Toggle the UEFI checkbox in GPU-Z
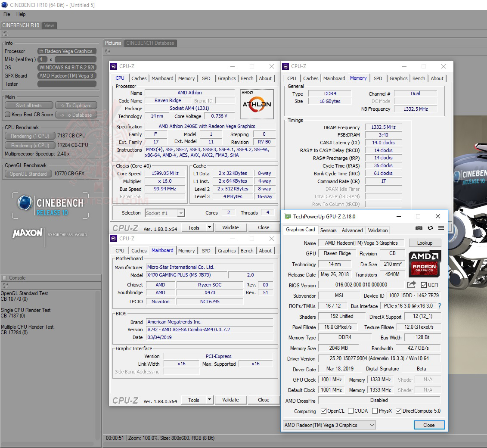This screenshot has height=448, width=487. pos(424,285)
